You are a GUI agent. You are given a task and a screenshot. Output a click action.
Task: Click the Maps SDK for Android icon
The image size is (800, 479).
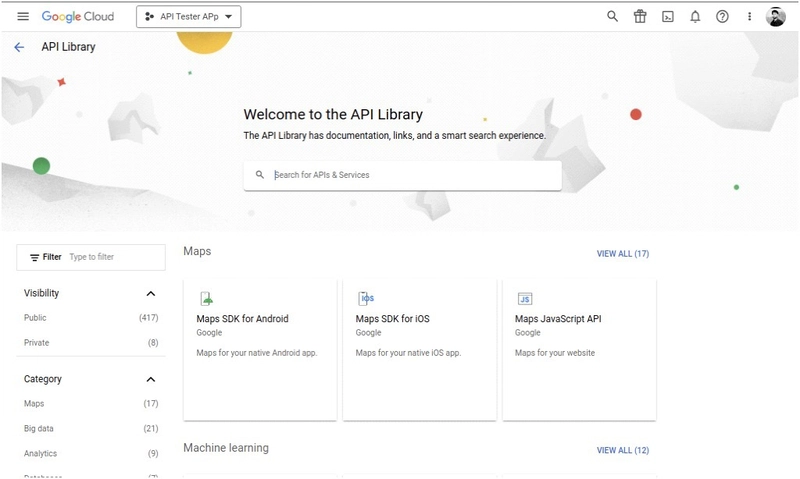click(206, 298)
